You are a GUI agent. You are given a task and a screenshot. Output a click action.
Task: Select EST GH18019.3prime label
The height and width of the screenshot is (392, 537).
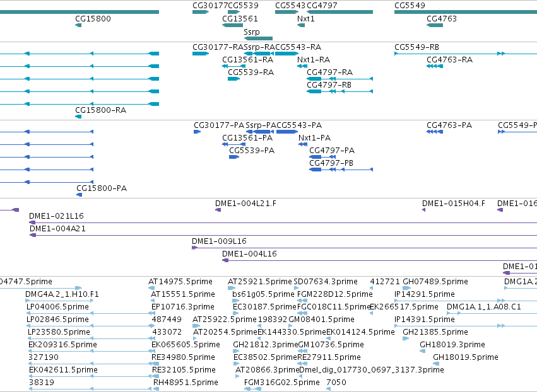(x=452, y=345)
